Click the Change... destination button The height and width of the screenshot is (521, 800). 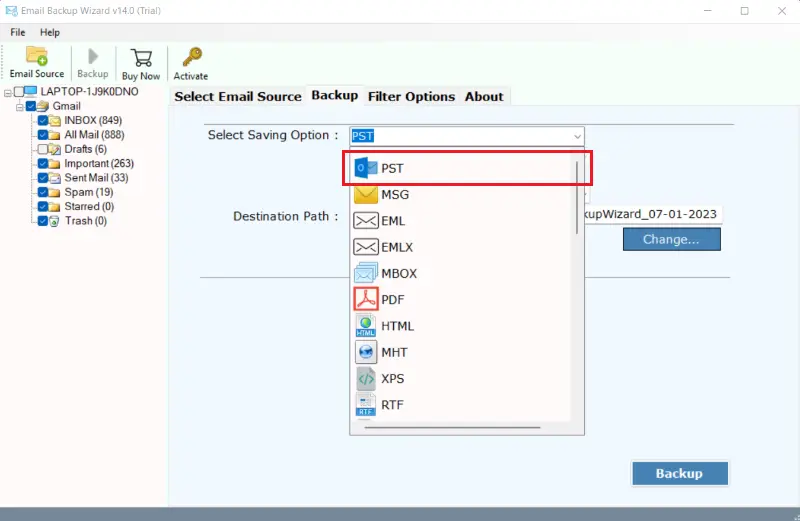pos(671,239)
